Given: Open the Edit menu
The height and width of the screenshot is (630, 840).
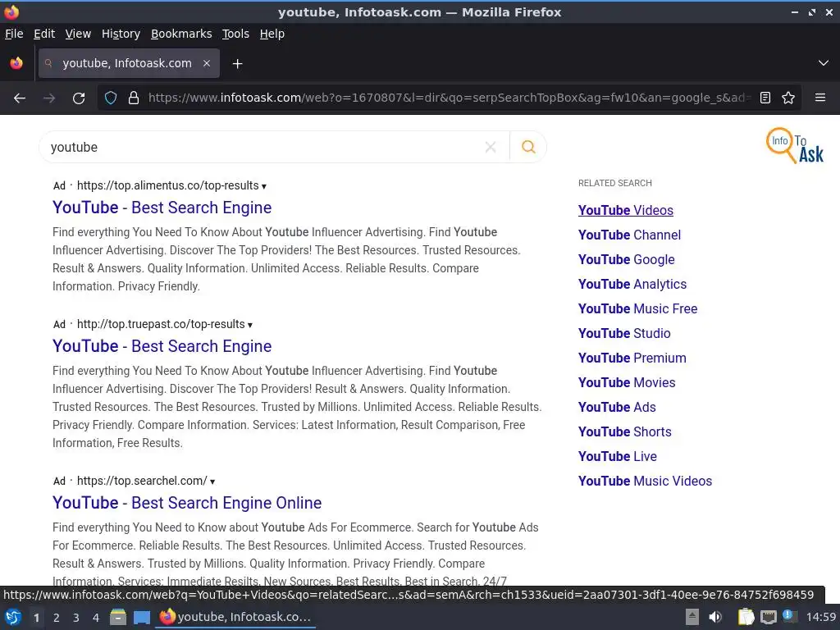Looking at the screenshot, I should pyautogui.click(x=44, y=34).
